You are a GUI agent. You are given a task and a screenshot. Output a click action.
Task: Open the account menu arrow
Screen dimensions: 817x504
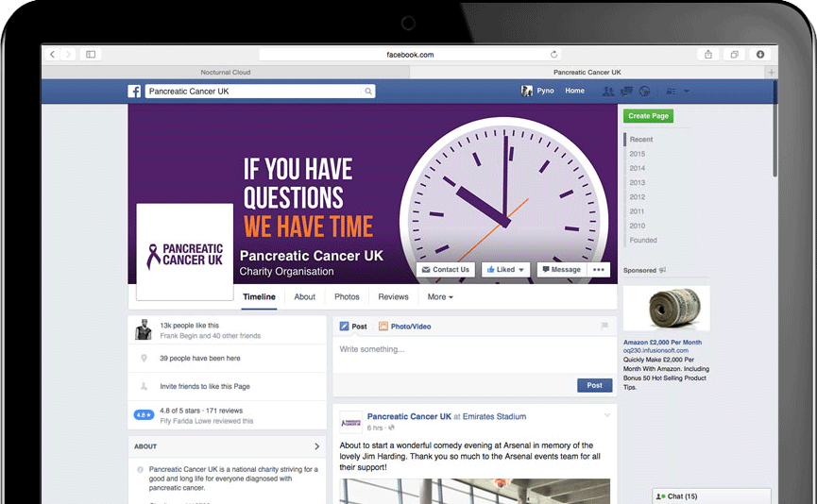pos(687,92)
